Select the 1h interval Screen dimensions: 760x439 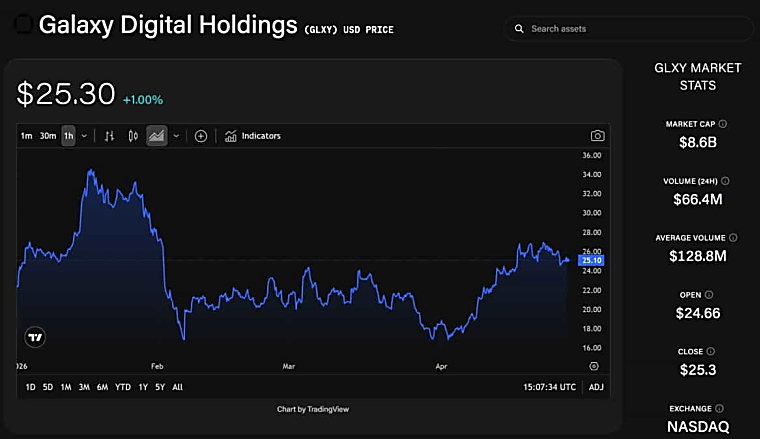click(68, 136)
